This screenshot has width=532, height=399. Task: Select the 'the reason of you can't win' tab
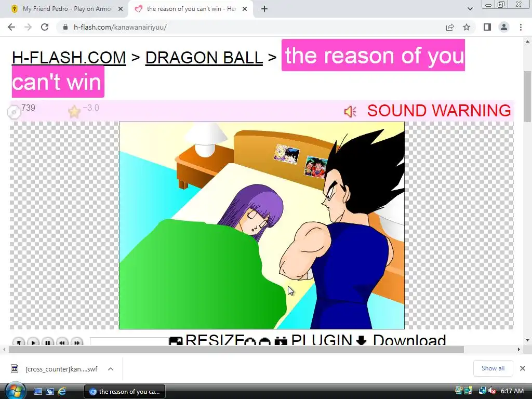click(190, 9)
